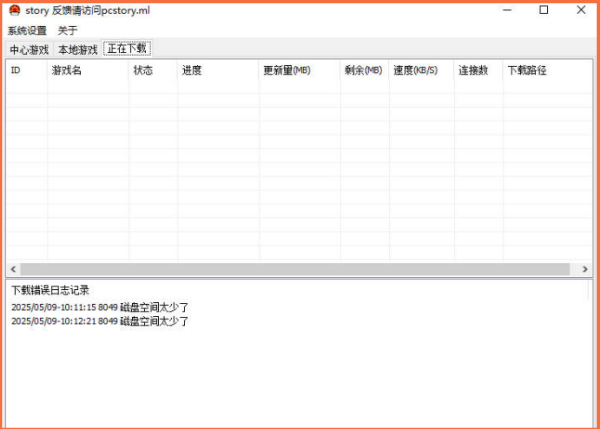Switch to the 中心游戏 tab
The height and width of the screenshot is (429, 600).
pyautogui.click(x=29, y=49)
